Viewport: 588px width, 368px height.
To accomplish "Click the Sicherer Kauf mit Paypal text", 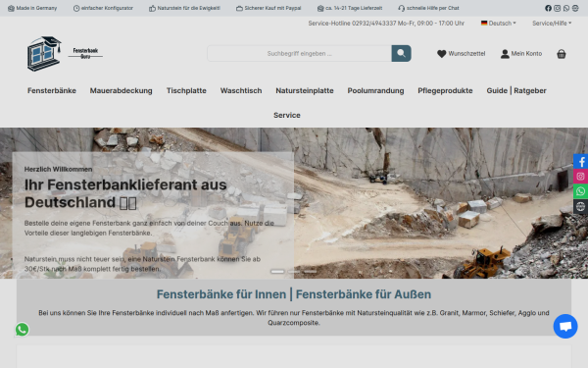I will pos(272,8).
